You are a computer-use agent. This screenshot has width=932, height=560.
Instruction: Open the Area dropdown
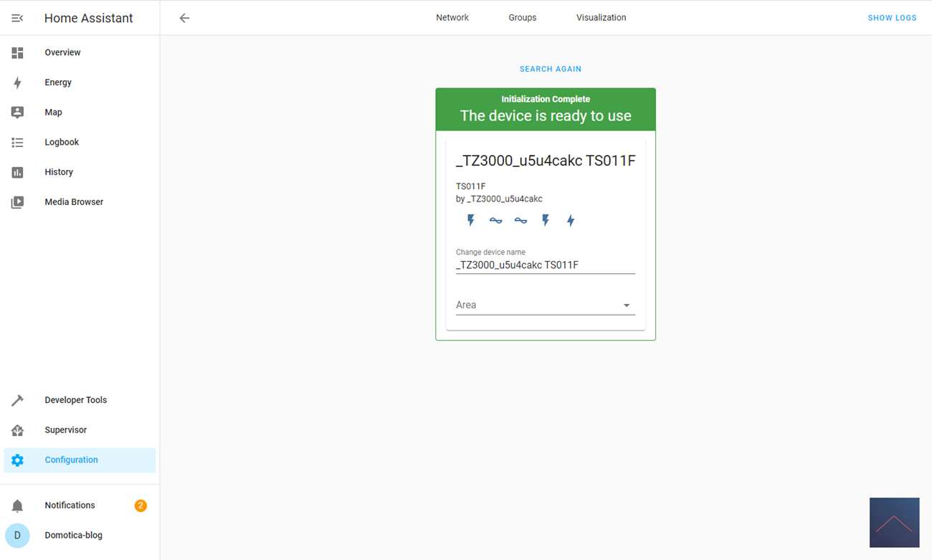545,305
